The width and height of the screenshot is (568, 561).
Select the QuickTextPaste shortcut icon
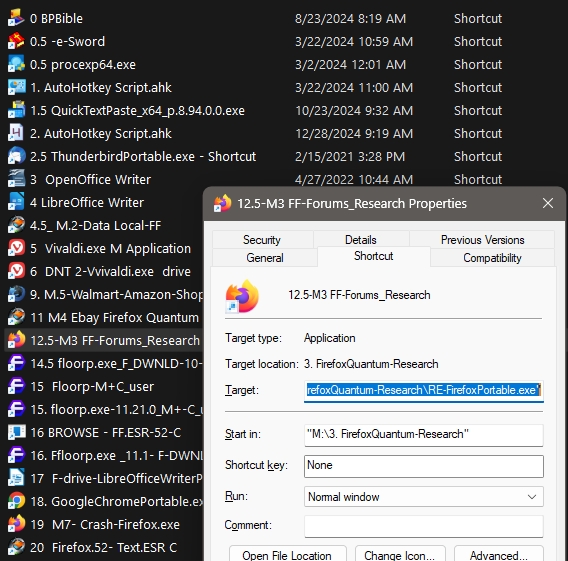16,110
